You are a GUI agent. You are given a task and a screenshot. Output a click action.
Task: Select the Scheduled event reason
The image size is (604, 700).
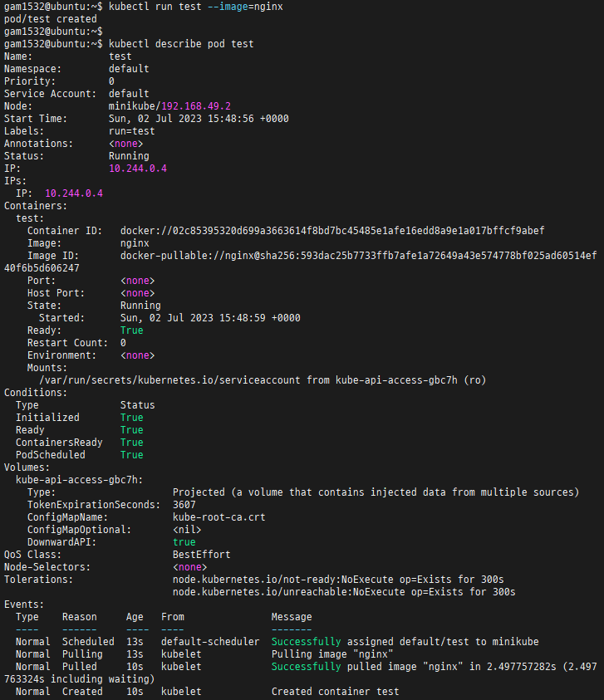88,642
